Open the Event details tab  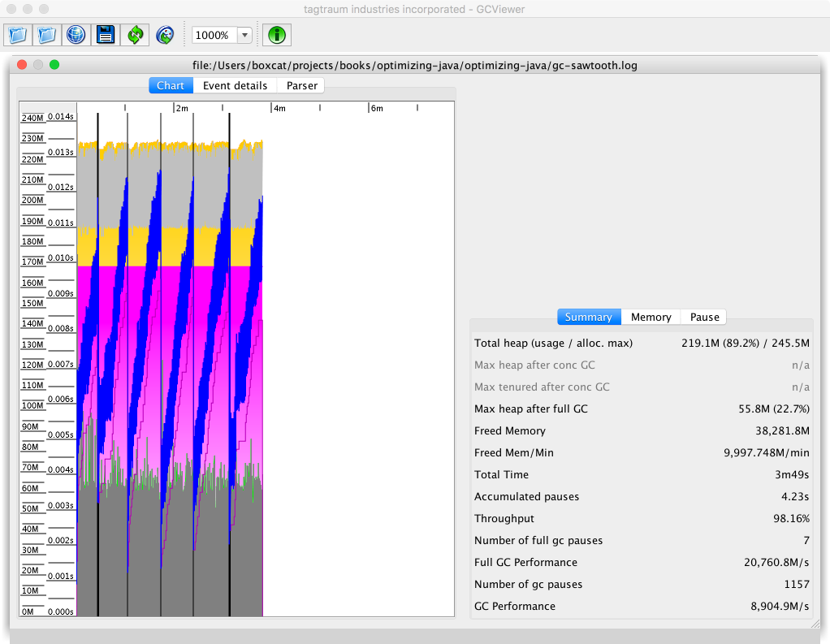point(235,85)
